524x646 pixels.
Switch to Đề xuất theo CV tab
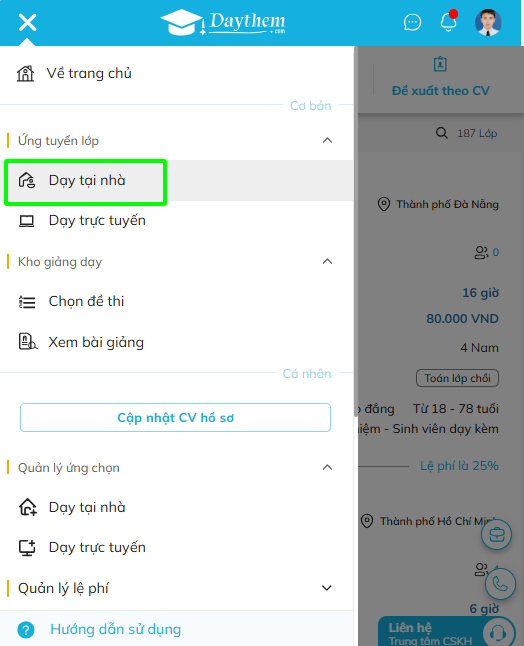point(440,78)
